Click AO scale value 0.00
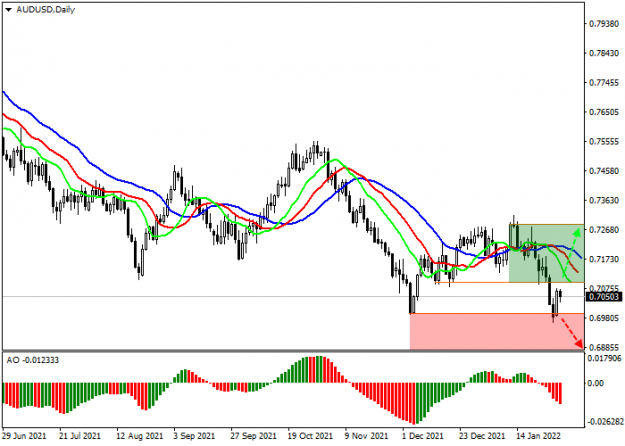The height and width of the screenshot is (446, 625). [596, 383]
